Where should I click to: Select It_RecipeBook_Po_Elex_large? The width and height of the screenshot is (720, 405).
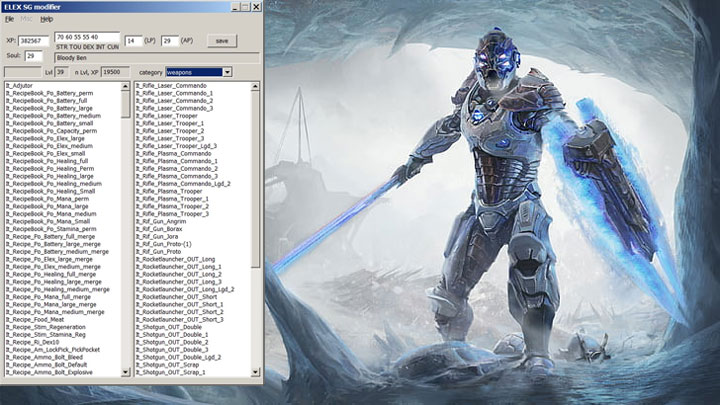[45, 138]
